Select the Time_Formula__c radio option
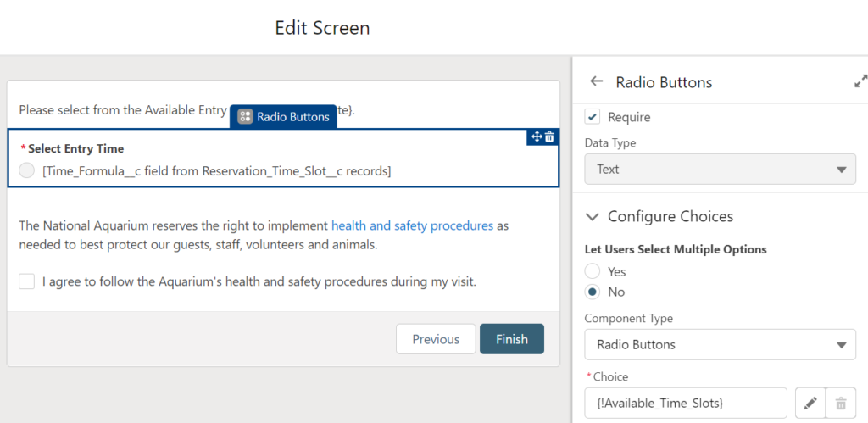Viewport: 868px width, 423px height. pyautogui.click(x=26, y=171)
